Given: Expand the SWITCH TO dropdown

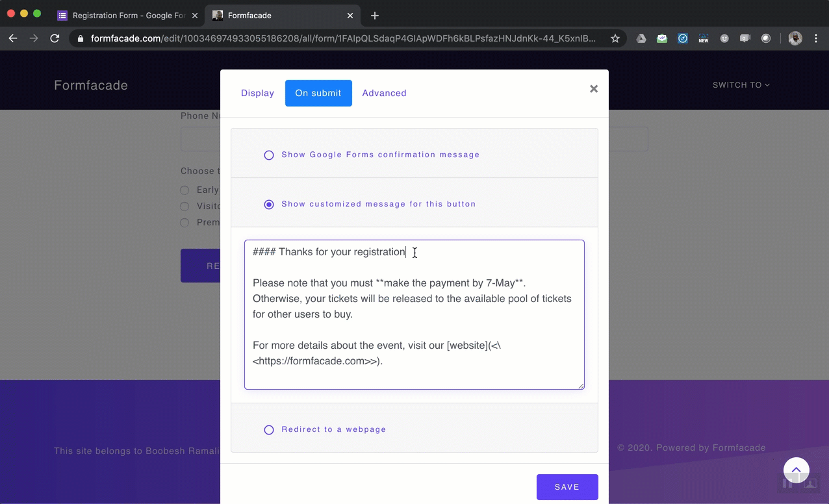Looking at the screenshot, I should (x=741, y=85).
